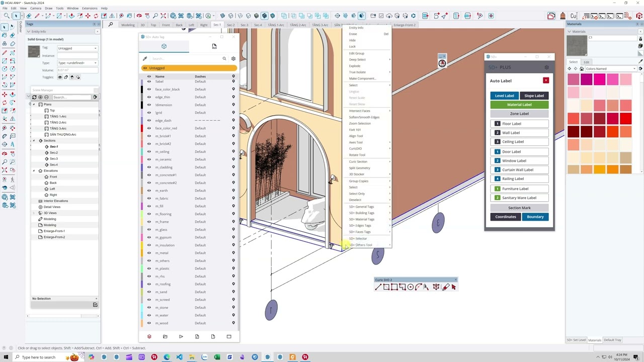Image resolution: width=644 pixels, height=362 pixels.
Task: Click the Material Label button
Action: point(519,105)
